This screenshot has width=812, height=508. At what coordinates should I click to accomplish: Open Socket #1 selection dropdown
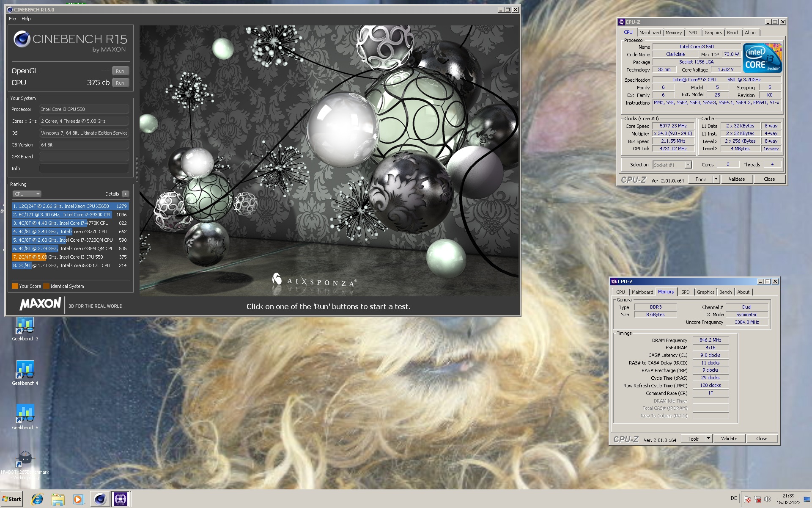[x=672, y=165]
